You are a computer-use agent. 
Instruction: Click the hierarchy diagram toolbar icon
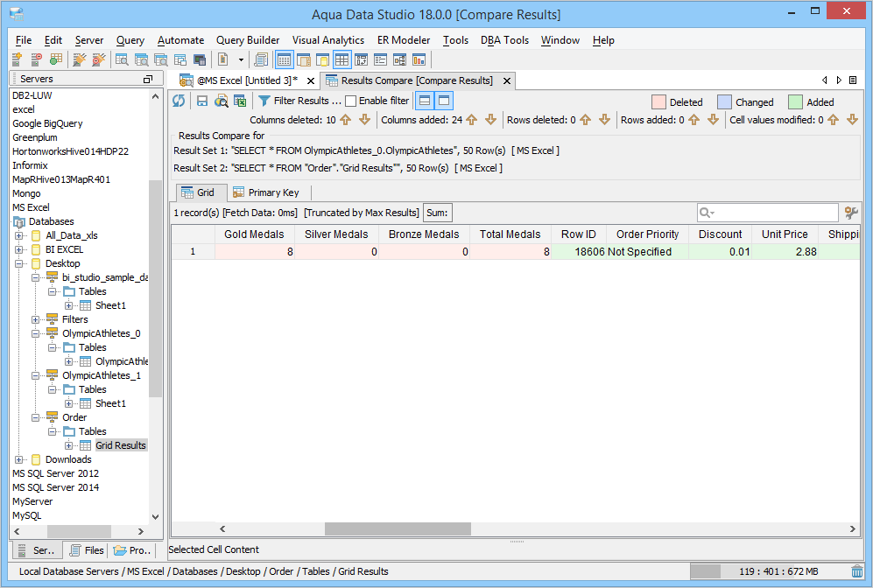399,59
